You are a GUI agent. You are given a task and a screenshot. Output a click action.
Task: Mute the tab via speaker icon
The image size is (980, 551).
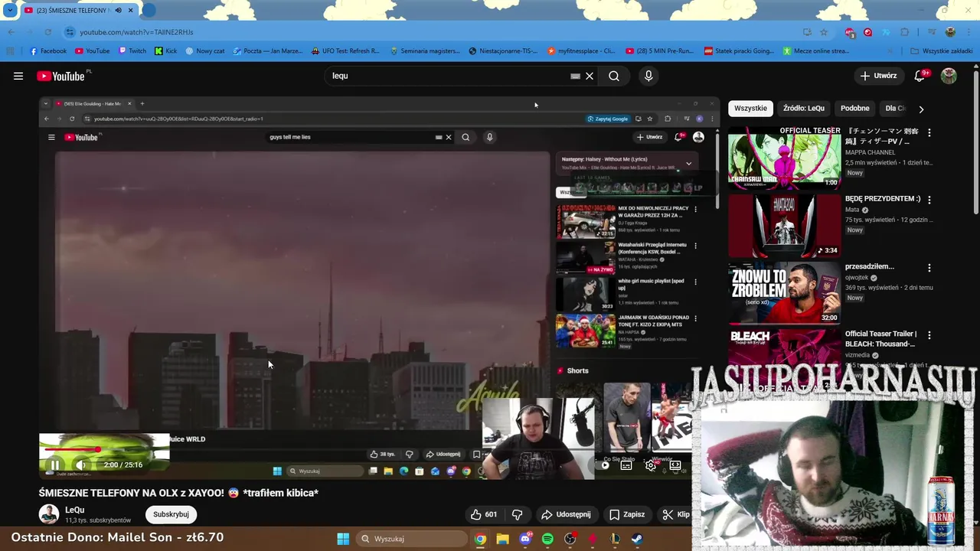coord(118,11)
